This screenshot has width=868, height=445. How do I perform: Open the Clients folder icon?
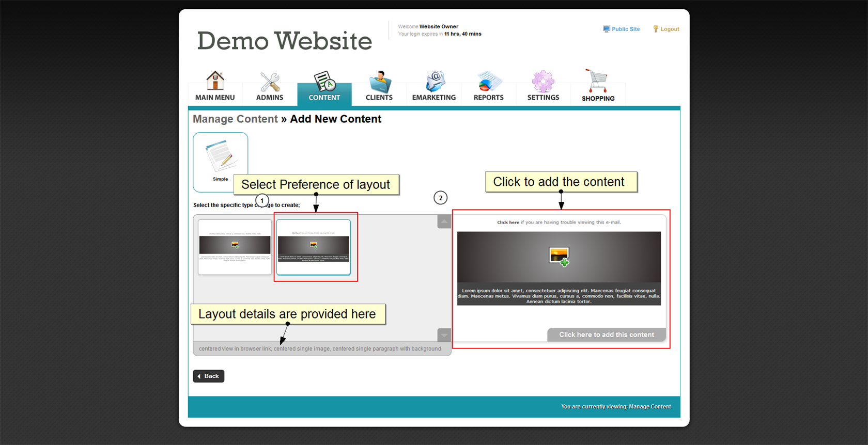(379, 82)
